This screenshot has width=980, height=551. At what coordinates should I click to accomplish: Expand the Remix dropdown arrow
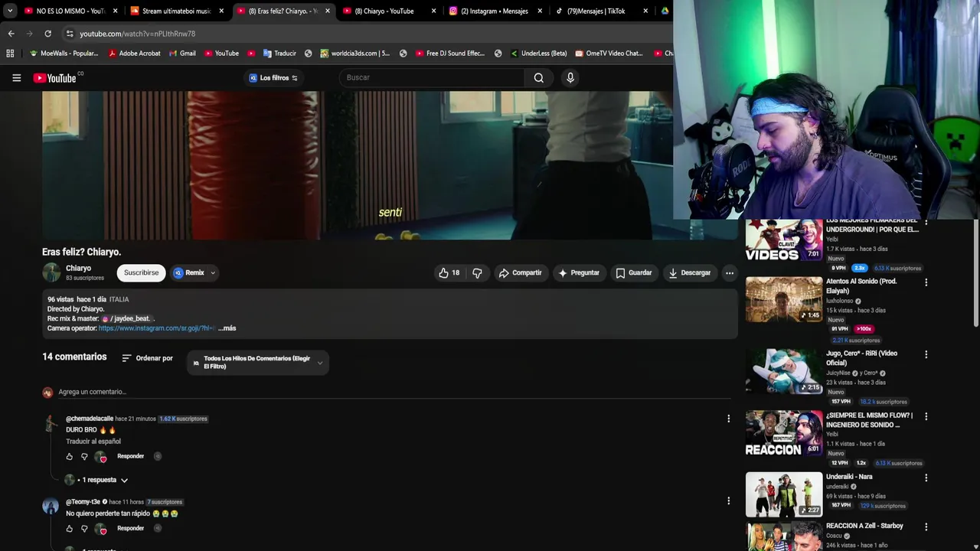coord(213,272)
